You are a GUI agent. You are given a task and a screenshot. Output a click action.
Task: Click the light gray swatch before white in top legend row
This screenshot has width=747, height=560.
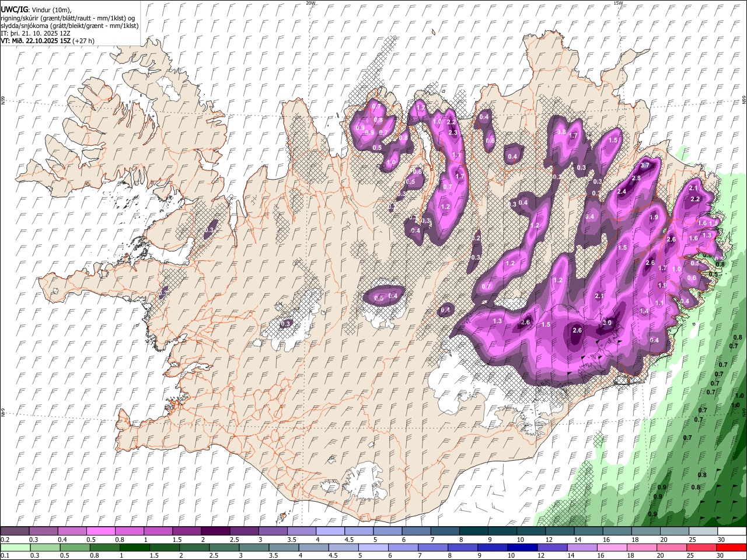703,531
